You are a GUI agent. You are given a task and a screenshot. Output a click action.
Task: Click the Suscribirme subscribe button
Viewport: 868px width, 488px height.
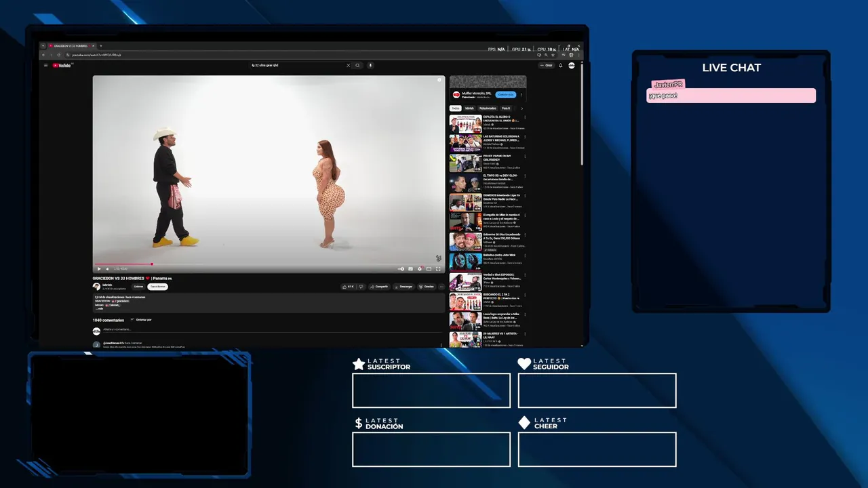point(157,287)
